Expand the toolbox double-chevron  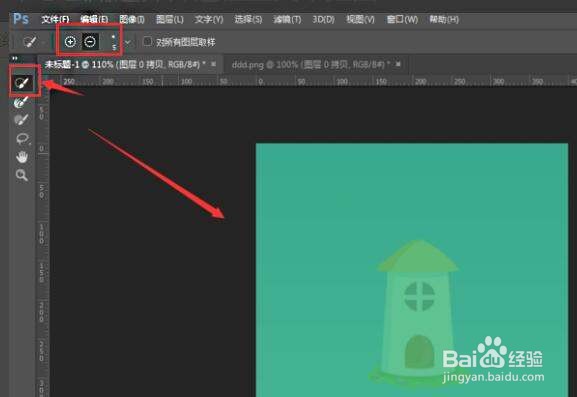coord(15,58)
